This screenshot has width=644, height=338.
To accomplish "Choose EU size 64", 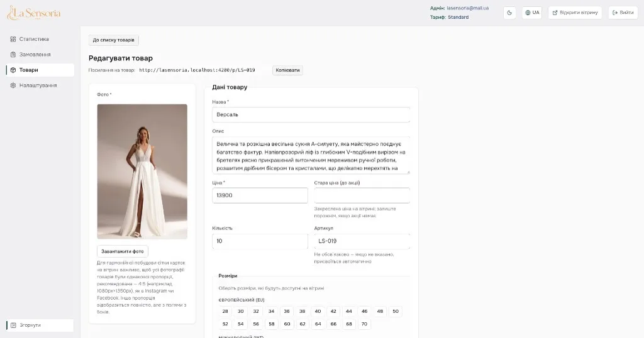I will tap(318, 324).
